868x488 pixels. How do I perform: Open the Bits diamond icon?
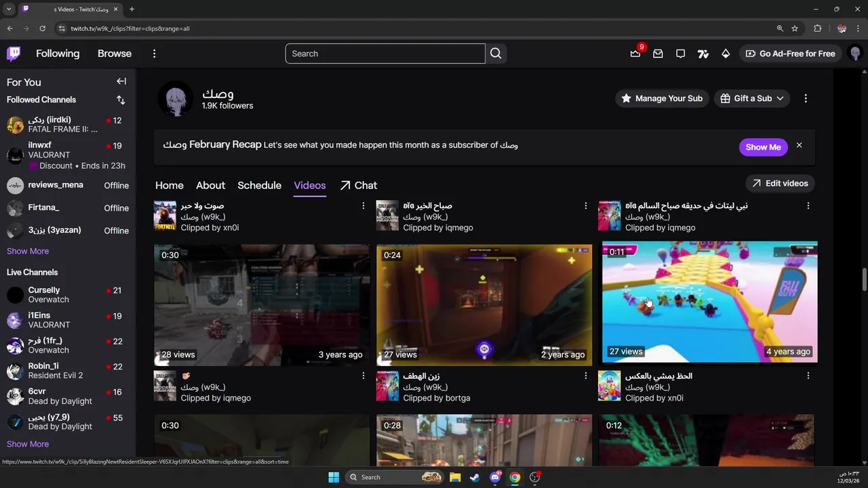click(726, 54)
